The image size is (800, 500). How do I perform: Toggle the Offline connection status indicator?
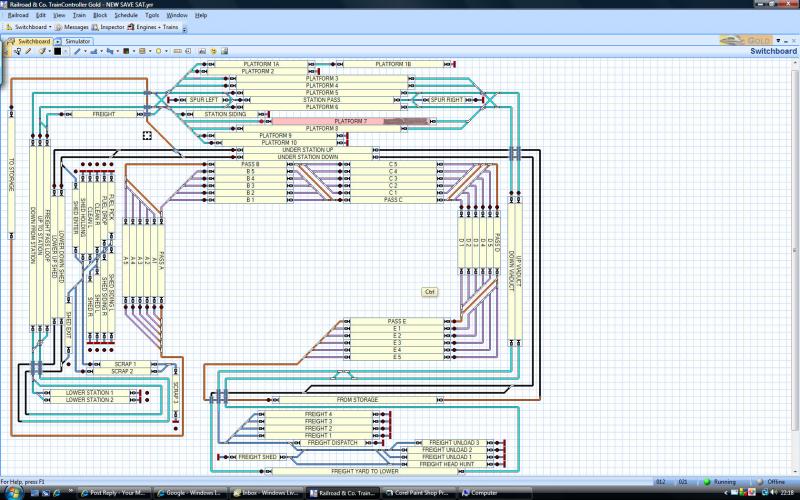point(772,482)
